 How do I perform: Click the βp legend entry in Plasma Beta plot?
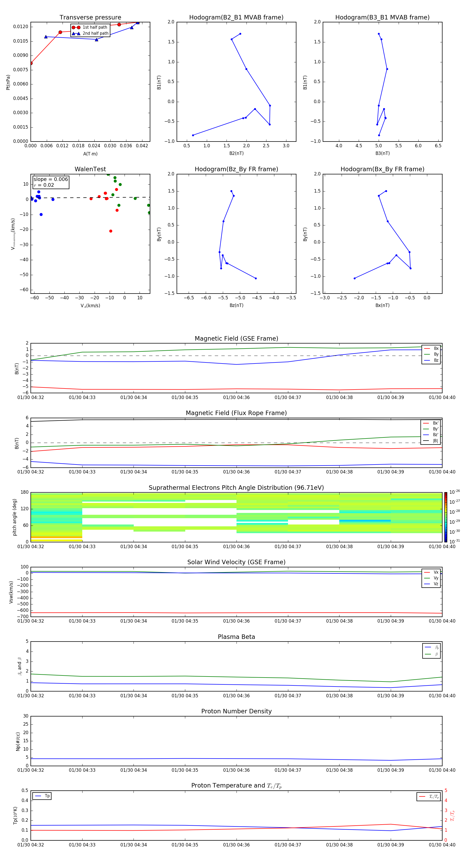pyautogui.click(x=431, y=647)
